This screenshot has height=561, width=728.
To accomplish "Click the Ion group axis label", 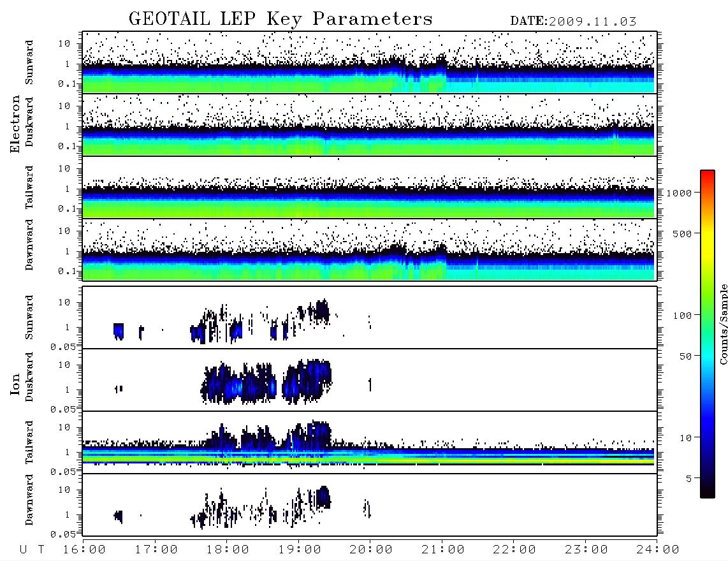I will click(x=15, y=384).
